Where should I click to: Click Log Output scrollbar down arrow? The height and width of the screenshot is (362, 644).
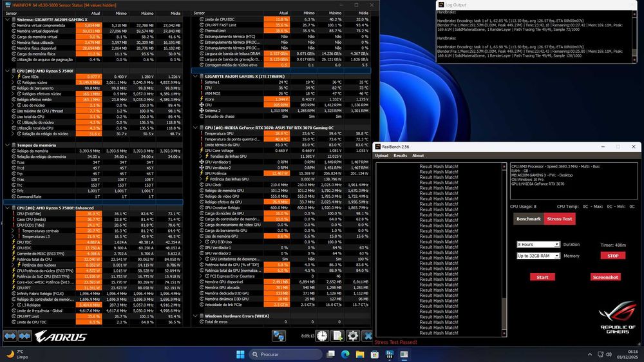[634, 60]
